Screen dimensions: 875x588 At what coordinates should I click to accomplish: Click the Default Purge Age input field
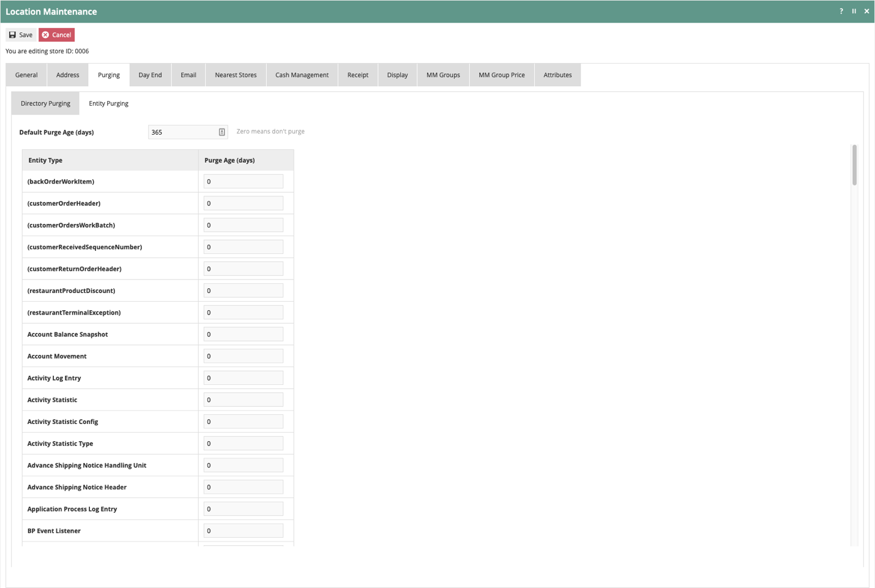click(x=188, y=132)
